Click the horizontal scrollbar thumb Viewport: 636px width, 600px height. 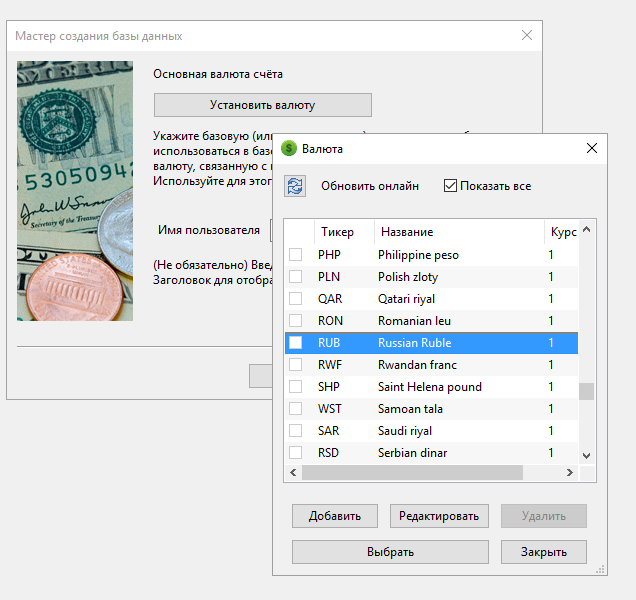(413, 473)
